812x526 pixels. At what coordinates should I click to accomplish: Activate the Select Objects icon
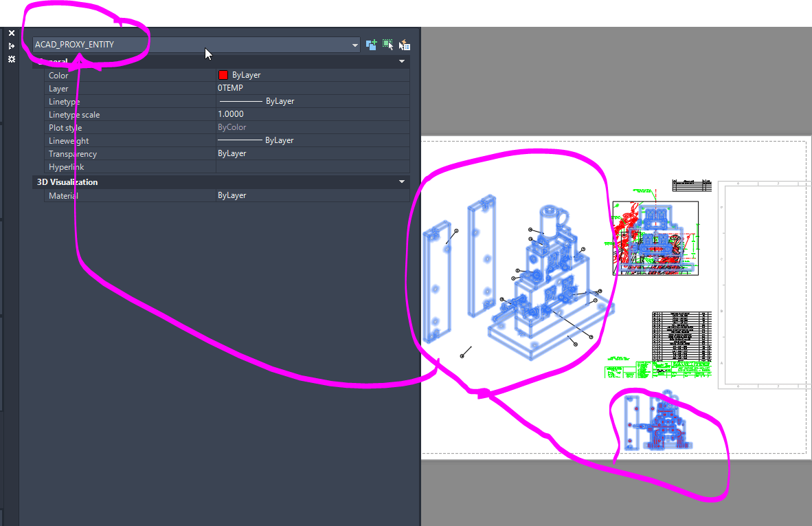click(387, 45)
